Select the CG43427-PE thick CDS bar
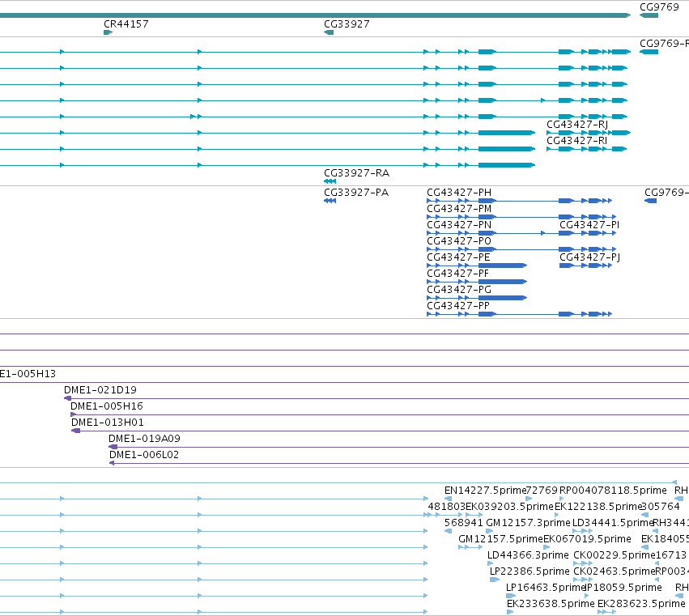 (503, 266)
